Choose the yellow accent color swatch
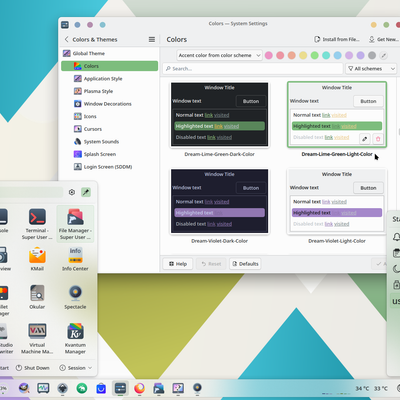The height and width of the screenshot is (400, 400). point(303,55)
